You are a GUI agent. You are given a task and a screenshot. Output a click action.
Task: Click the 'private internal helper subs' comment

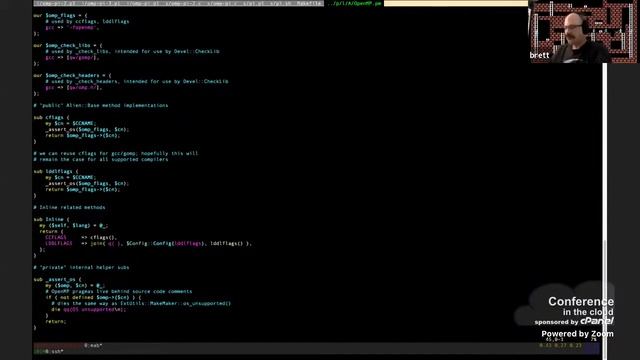pos(81,267)
